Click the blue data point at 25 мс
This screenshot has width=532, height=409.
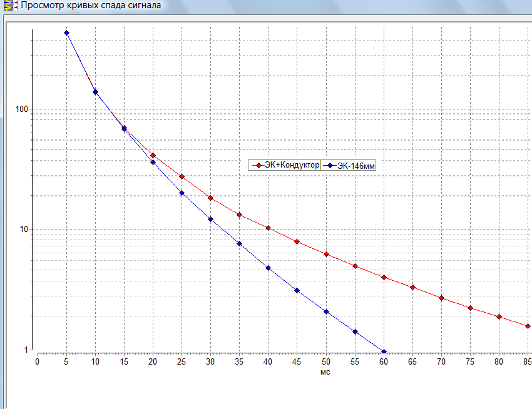(182, 193)
